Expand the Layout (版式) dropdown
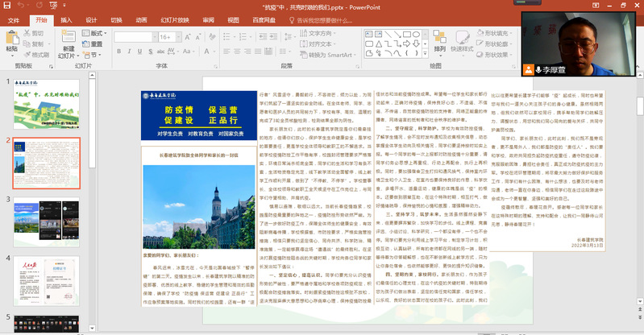Viewport: 644px width, 335px height. (x=95, y=33)
